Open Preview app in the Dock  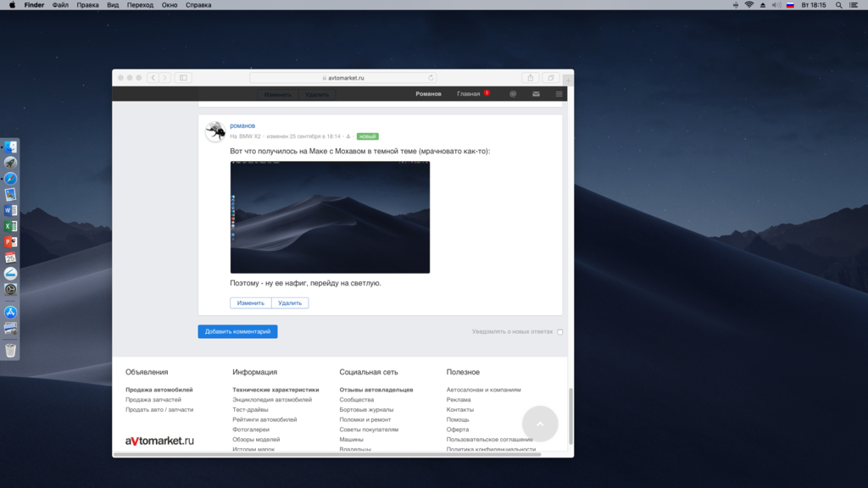(x=10, y=194)
